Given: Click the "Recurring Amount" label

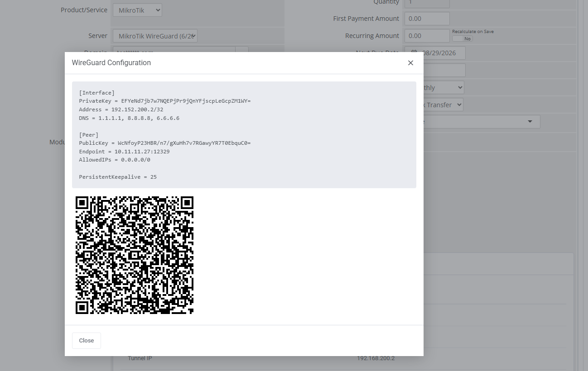Looking at the screenshot, I should click(372, 36).
